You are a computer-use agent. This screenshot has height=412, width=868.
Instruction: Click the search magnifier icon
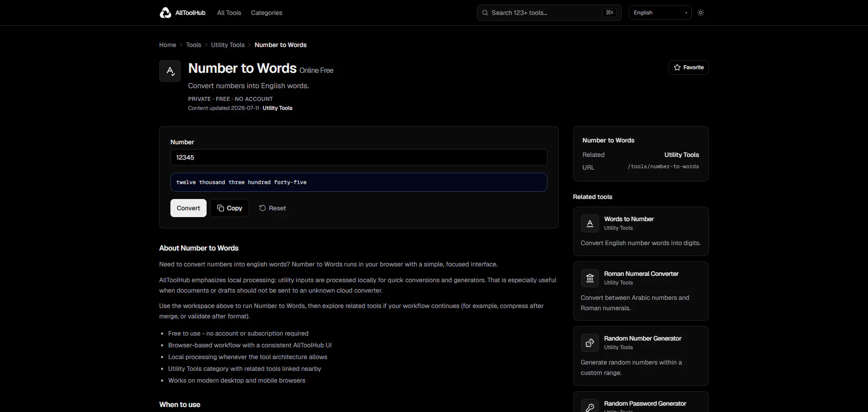pos(485,13)
